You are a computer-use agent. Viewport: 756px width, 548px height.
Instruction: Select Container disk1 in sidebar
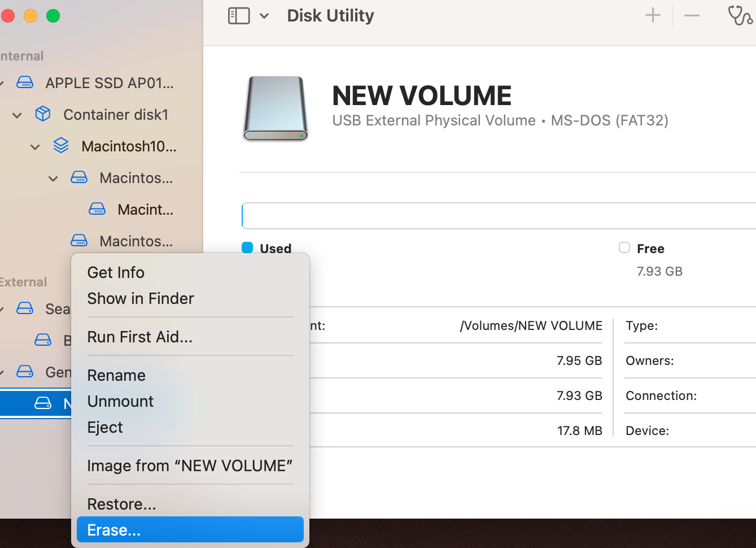click(x=116, y=115)
